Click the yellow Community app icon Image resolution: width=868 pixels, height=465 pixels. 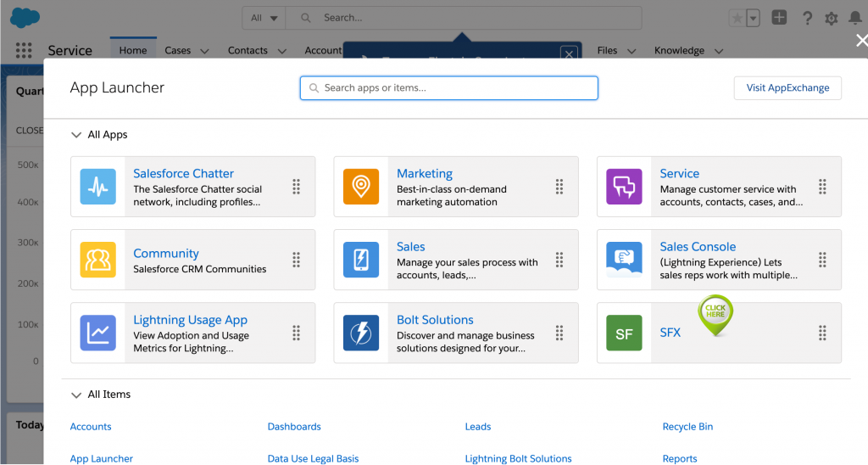click(98, 260)
